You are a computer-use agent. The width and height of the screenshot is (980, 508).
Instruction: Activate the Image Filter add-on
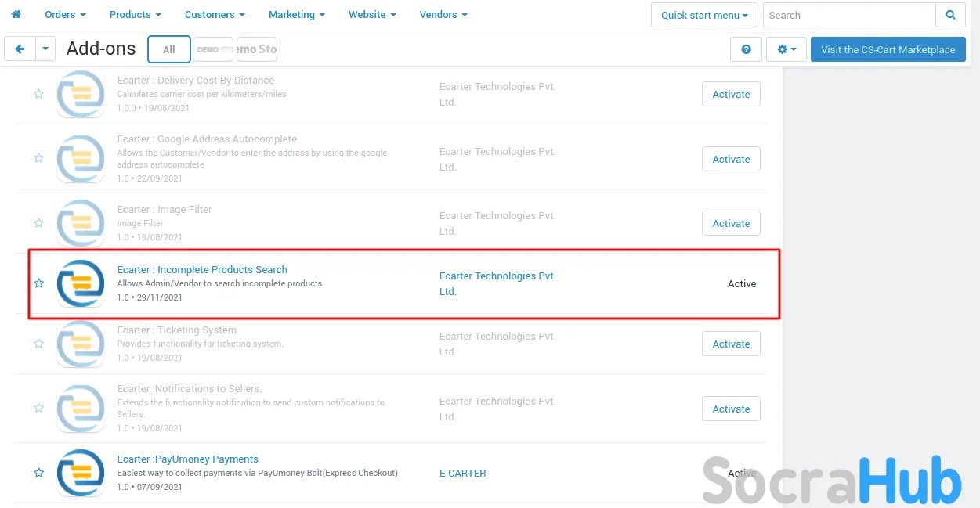click(731, 223)
